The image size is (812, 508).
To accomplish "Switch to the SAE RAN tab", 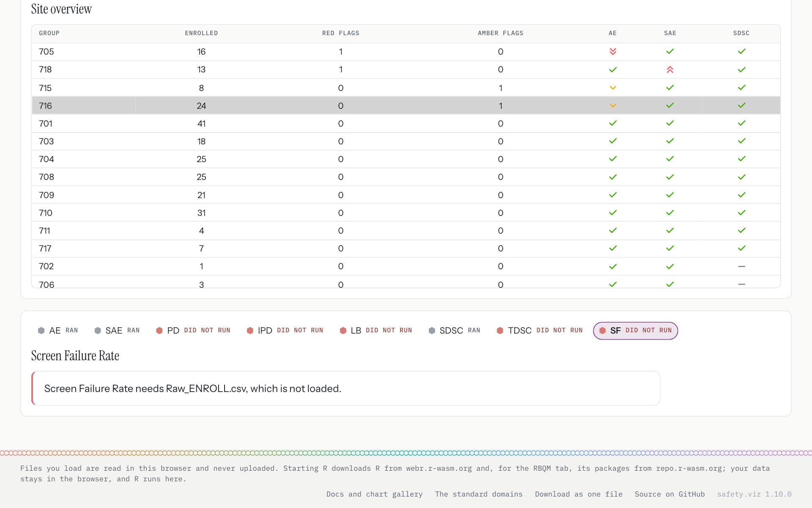I will 117,331.
